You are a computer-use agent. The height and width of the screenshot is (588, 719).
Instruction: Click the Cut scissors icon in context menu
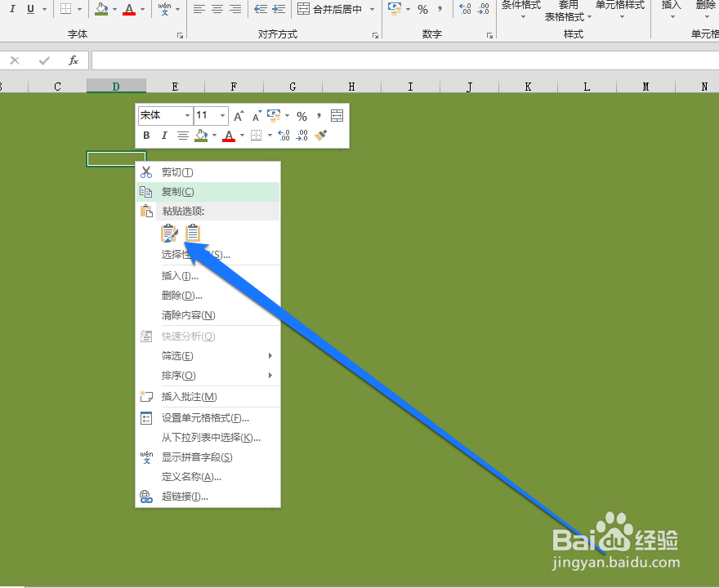(x=147, y=172)
